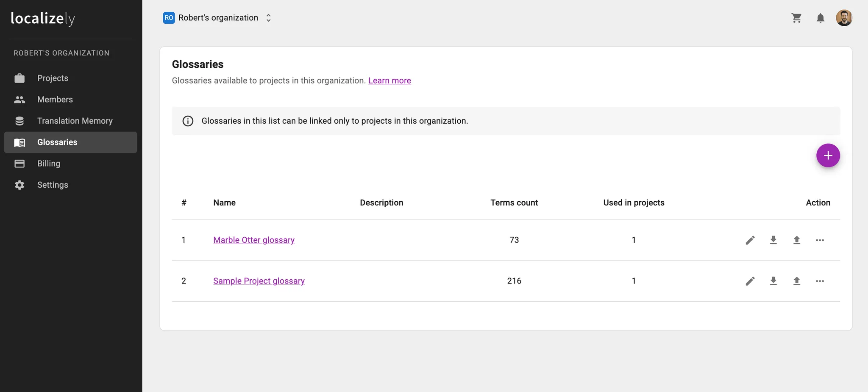Click the Projects briefcase icon in the sidebar
The height and width of the screenshot is (392, 868).
[x=19, y=78]
